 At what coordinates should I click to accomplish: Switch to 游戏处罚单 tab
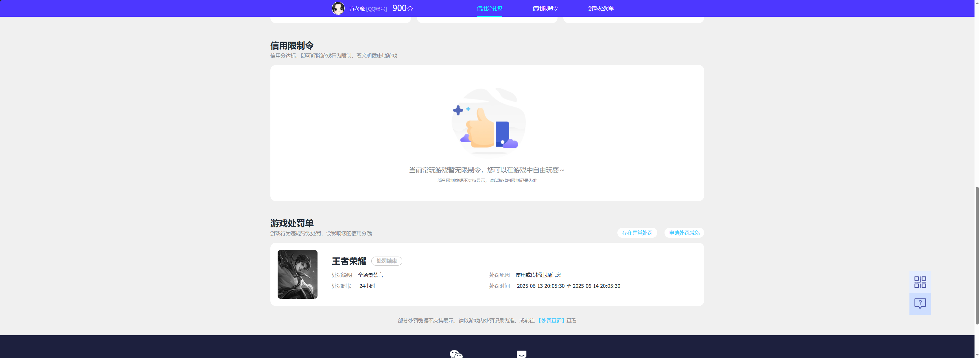click(x=601, y=8)
